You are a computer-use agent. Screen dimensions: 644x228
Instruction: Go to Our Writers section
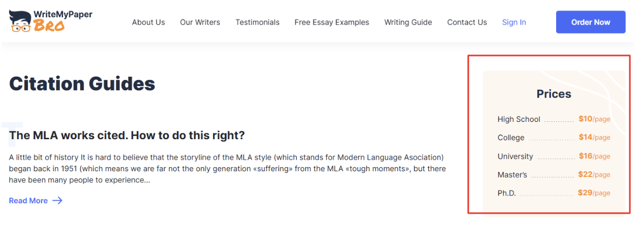pos(200,22)
